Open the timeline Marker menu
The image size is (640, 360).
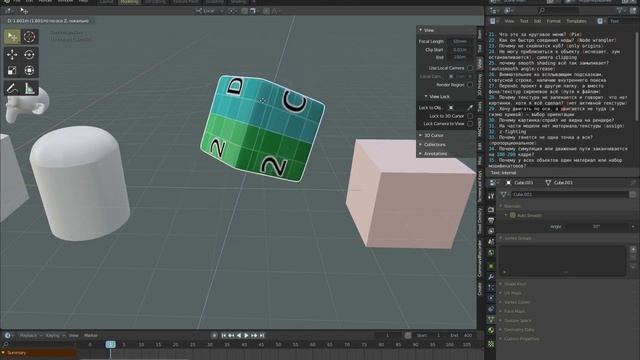pyautogui.click(x=91, y=336)
